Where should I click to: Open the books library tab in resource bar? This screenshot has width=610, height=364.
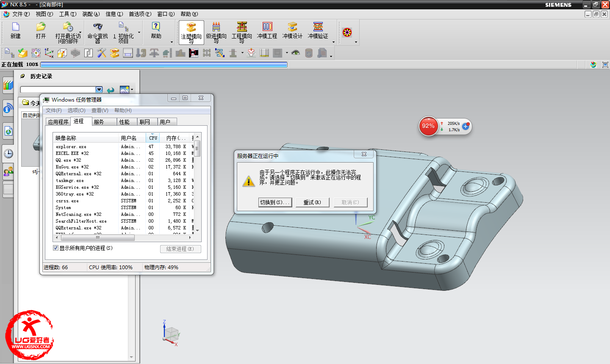(x=8, y=85)
